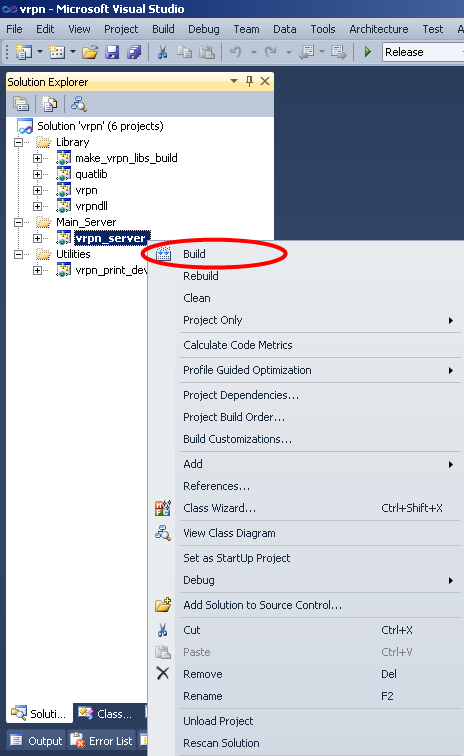
Task: Expand the vrpndll project node
Action: pyautogui.click(x=37, y=206)
